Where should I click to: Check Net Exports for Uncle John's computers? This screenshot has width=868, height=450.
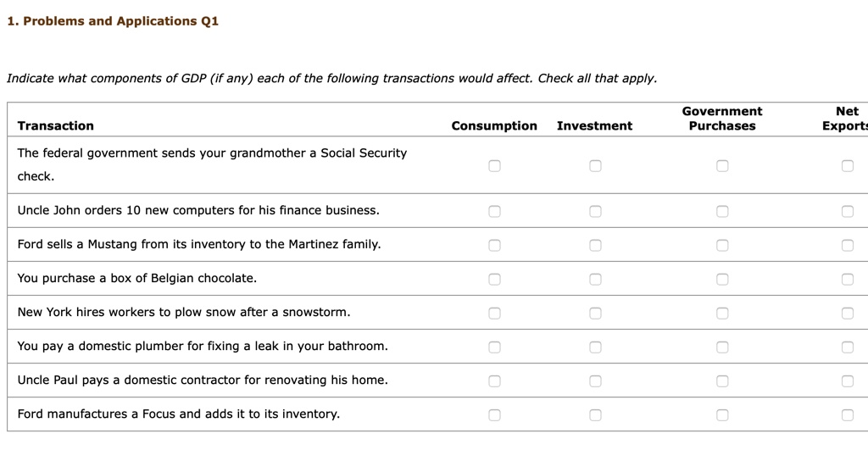coord(848,211)
